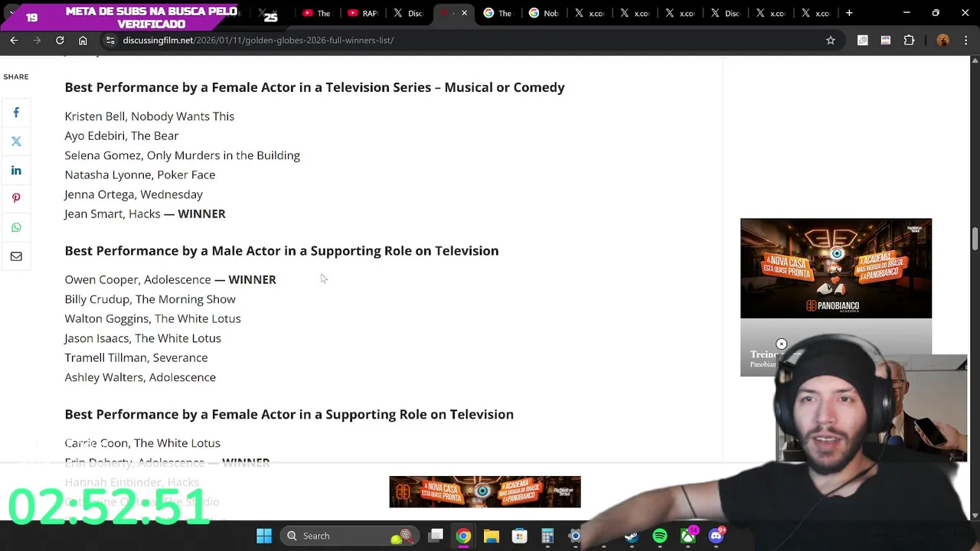The width and height of the screenshot is (980, 551).
Task: Click 'Jean Smart, Hacks — WINNER' line
Action: [x=145, y=214]
